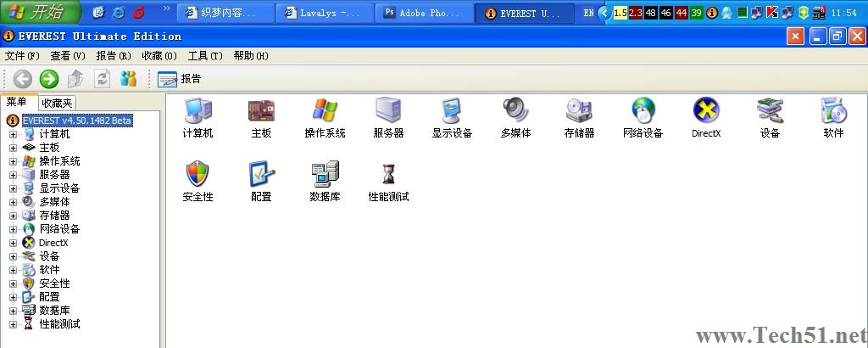Expand the system tray arrow
This screenshot has width=868, height=348.
(604, 13)
